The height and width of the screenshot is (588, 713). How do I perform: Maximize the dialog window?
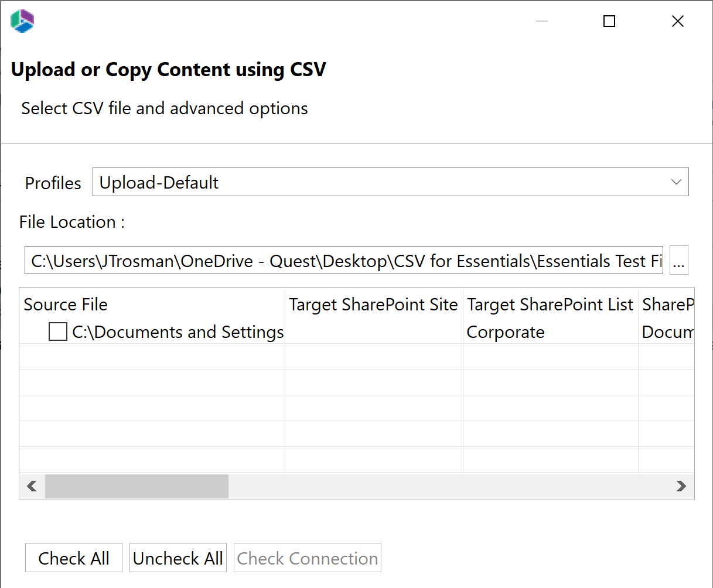pos(609,22)
